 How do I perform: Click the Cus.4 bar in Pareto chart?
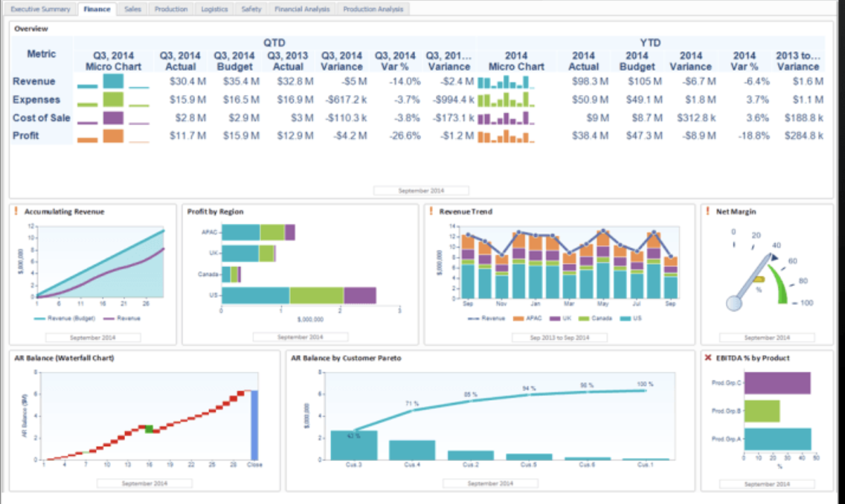tap(412, 450)
